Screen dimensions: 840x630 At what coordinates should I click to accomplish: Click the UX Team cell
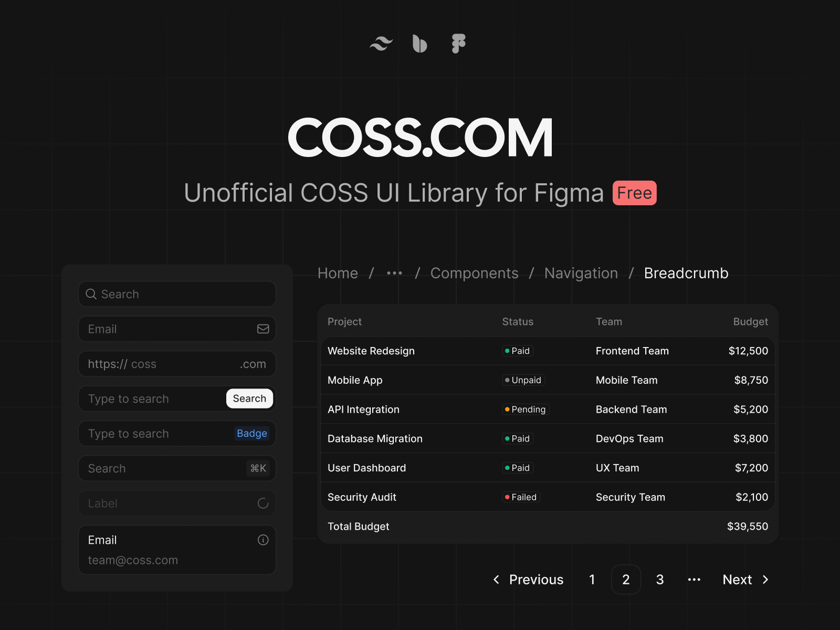(617, 468)
